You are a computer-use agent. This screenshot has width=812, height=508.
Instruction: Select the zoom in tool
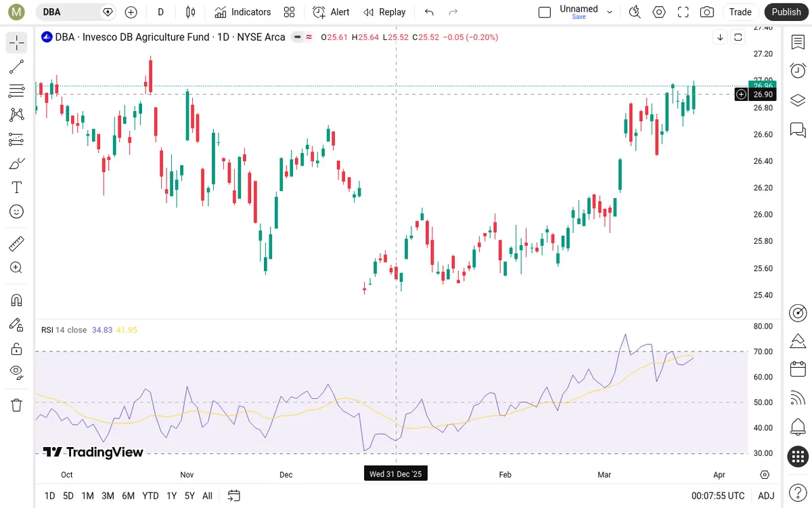(17, 268)
